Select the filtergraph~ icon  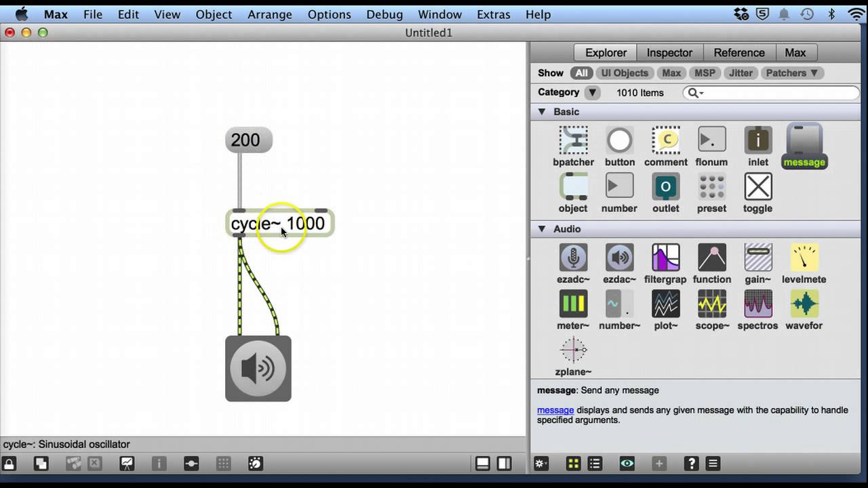click(x=666, y=258)
